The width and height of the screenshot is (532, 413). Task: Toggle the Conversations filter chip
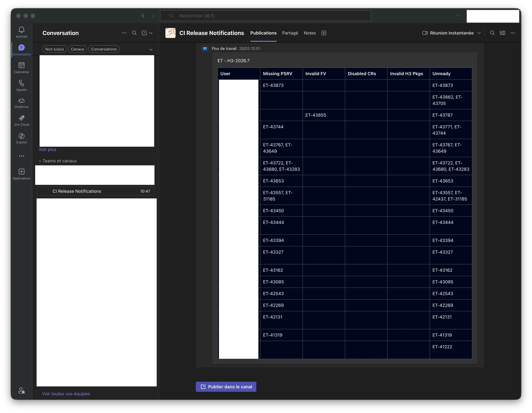pyautogui.click(x=104, y=49)
